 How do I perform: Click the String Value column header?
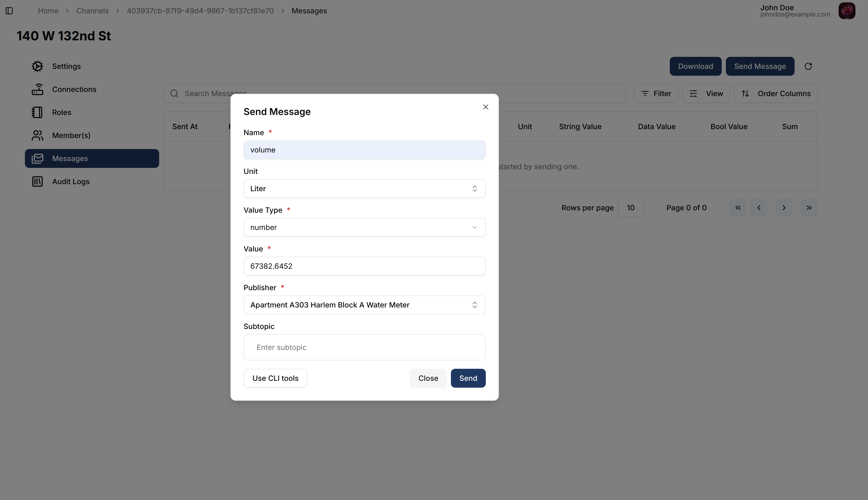click(580, 126)
